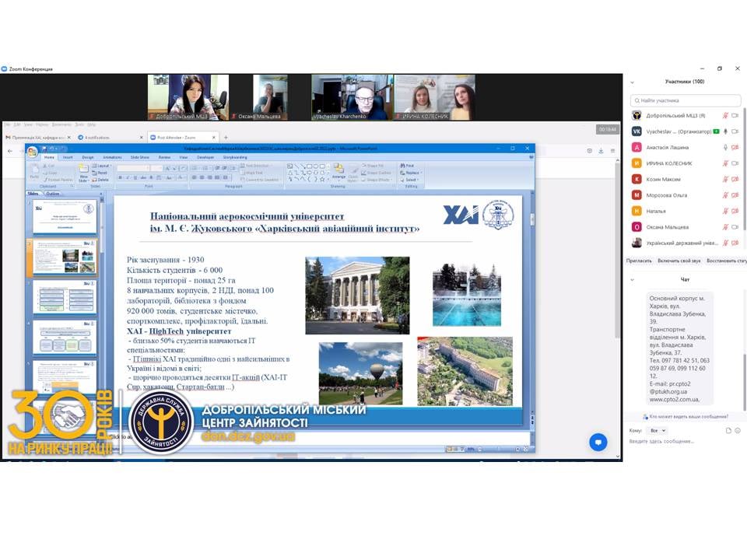Screen dimensions: 747x560
Task: Click the browser menu icon right of download
Action: coord(612,151)
